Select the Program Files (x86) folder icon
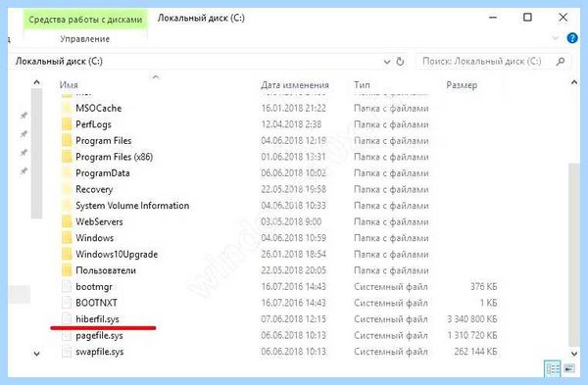Viewport: 588px width, 385px height. (67, 157)
